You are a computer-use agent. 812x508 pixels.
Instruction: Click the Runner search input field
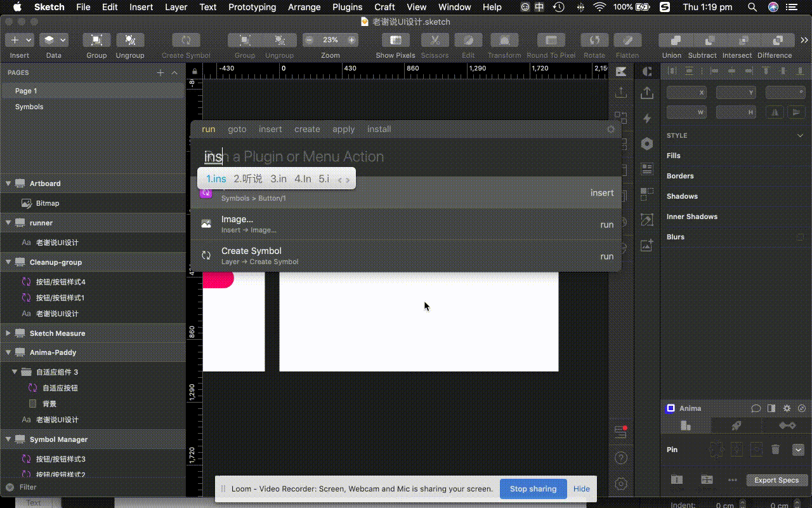[x=406, y=157]
